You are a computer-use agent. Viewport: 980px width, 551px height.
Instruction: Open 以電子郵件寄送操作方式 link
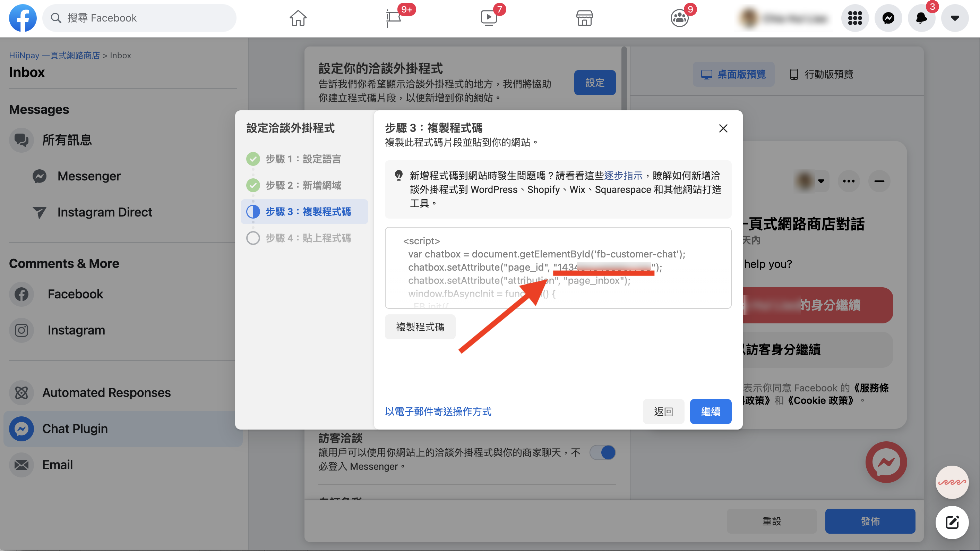438,412
